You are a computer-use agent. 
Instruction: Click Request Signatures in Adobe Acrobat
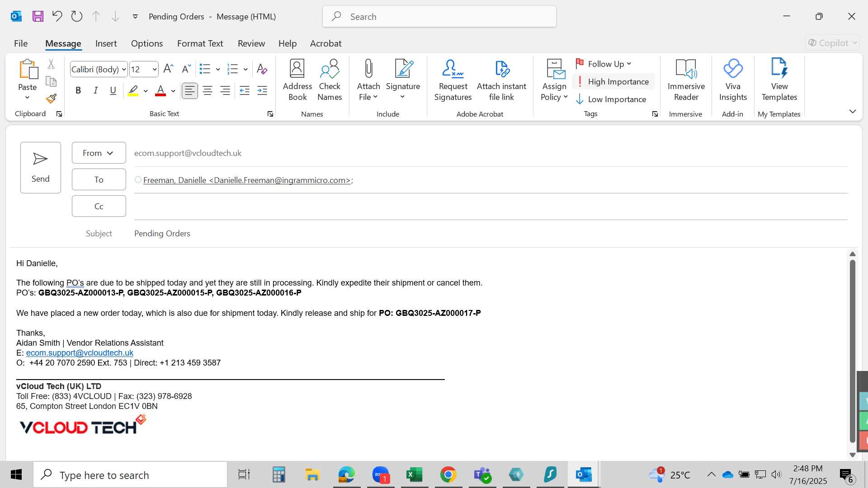pos(453,80)
